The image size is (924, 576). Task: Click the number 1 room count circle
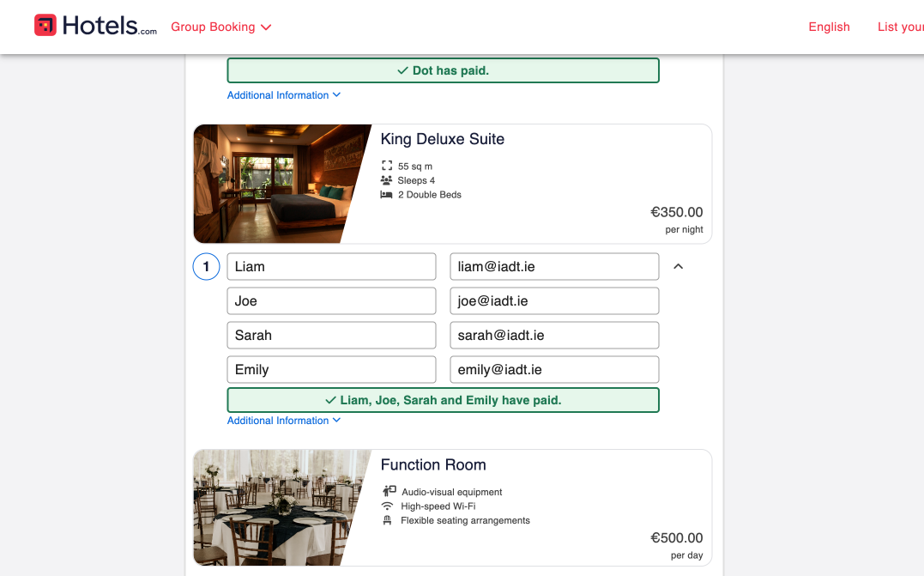tap(206, 267)
